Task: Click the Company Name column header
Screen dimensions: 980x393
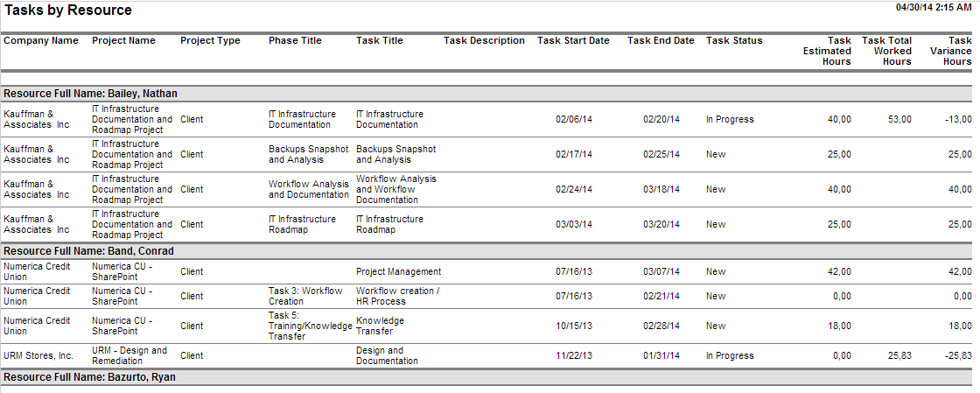Action: [x=41, y=40]
